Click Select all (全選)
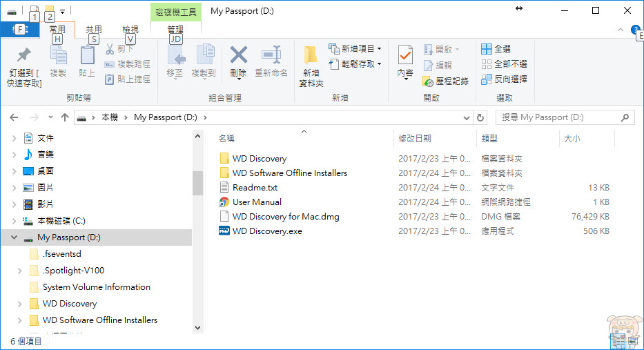 pyautogui.click(x=496, y=49)
